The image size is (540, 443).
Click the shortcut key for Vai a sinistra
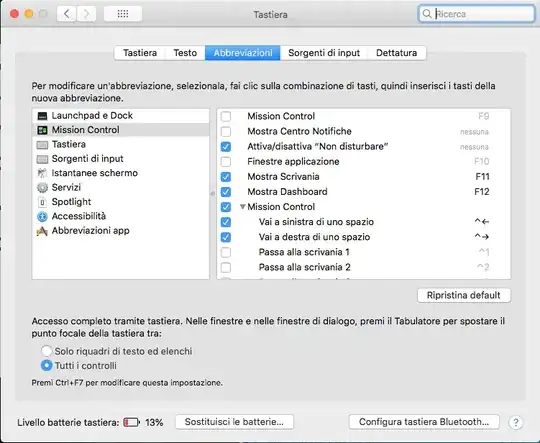tap(482, 222)
